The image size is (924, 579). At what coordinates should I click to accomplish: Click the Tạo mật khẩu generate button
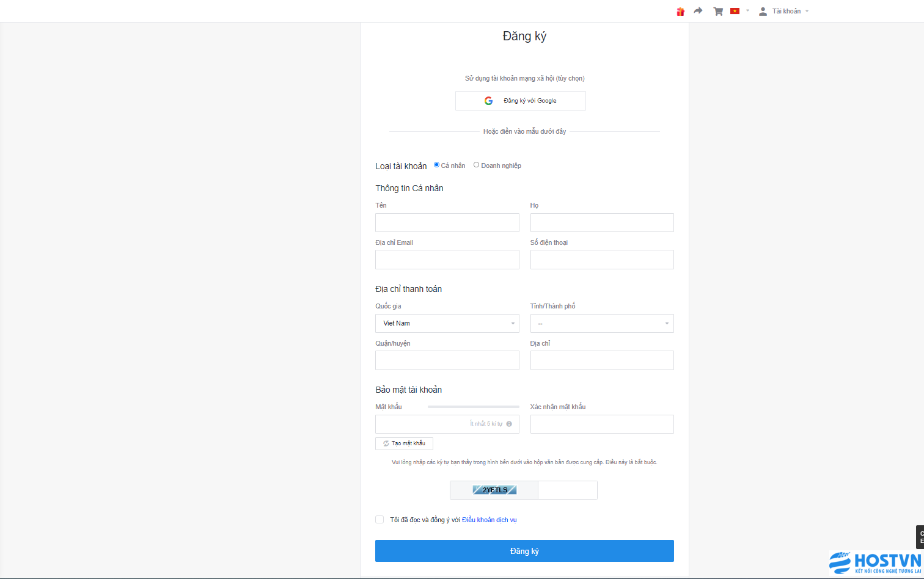point(404,443)
